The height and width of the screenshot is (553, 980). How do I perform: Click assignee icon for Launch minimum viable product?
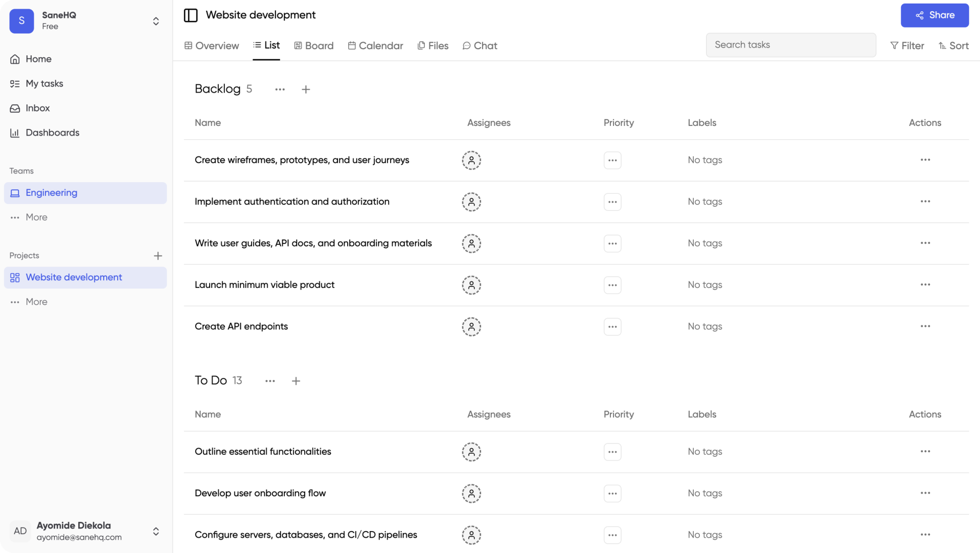471,285
